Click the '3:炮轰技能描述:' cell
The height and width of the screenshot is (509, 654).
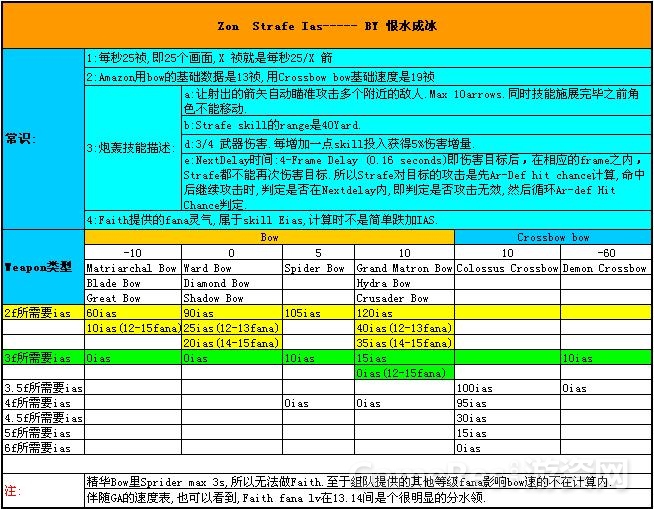[x=133, y=148]
